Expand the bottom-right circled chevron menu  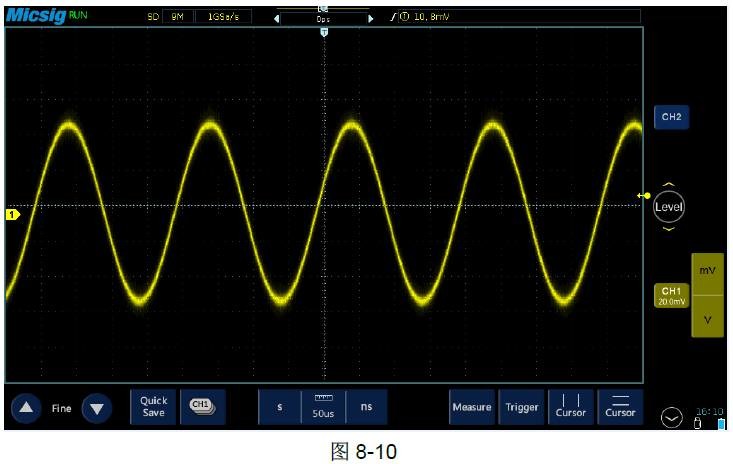click(673, 419)
